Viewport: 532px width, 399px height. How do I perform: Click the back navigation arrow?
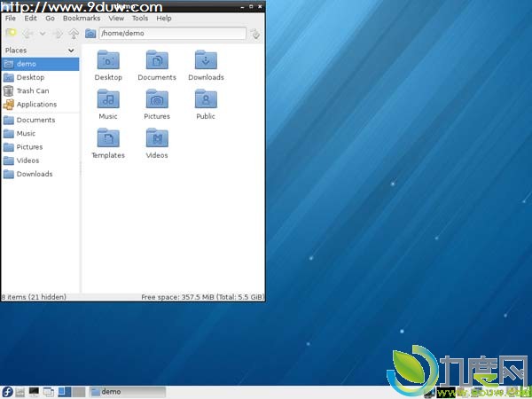pos(27,34)
